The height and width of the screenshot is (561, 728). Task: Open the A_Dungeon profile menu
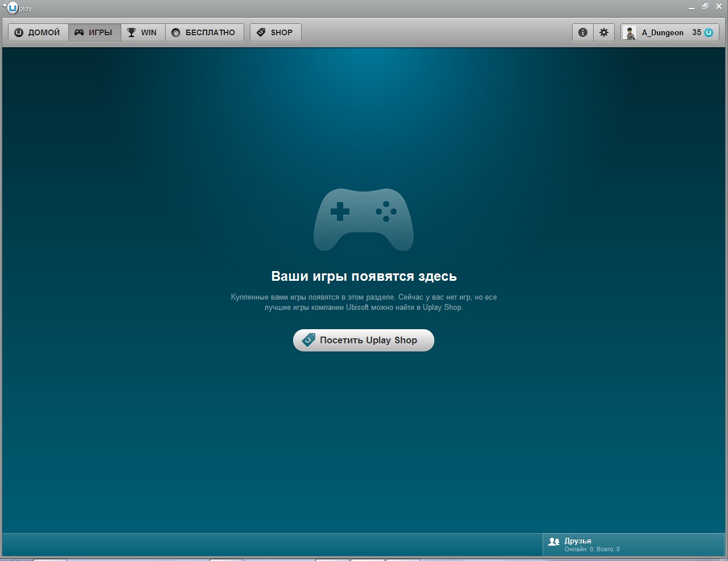(669, 32)
